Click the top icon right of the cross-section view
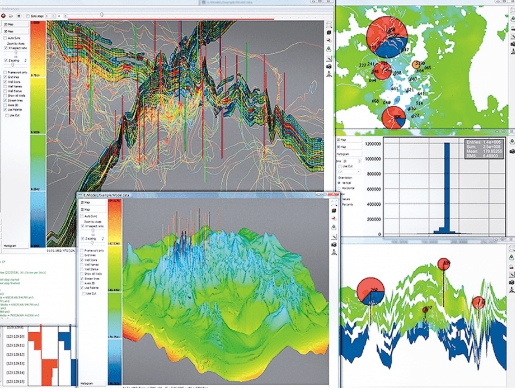 click(329, 25)
